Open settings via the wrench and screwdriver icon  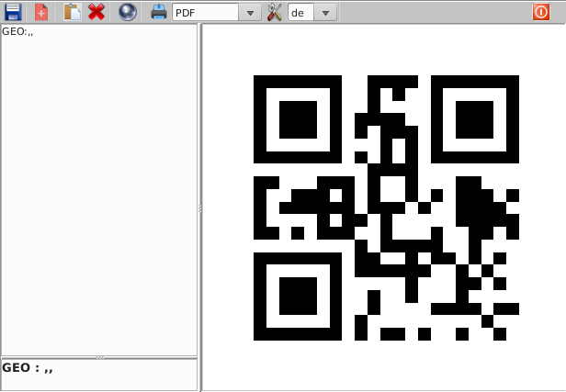point(275,12)
